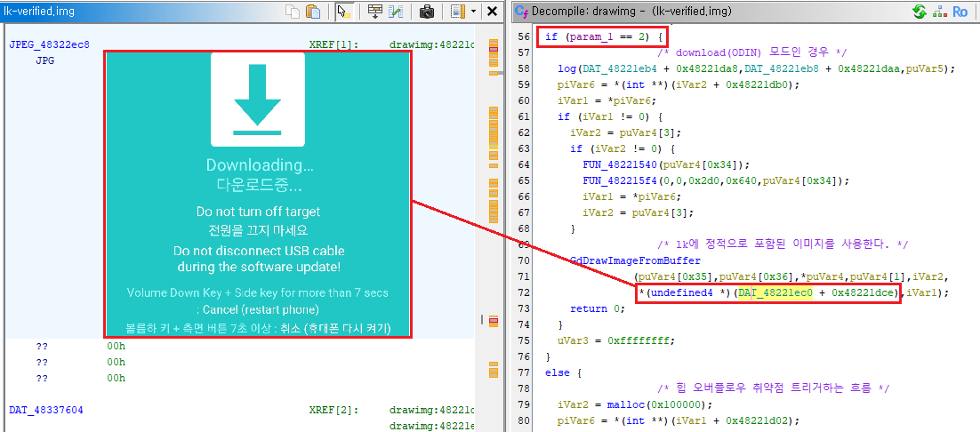Click the Paste clipboard icon
980x432 pixels.
[x=313, y=12]
